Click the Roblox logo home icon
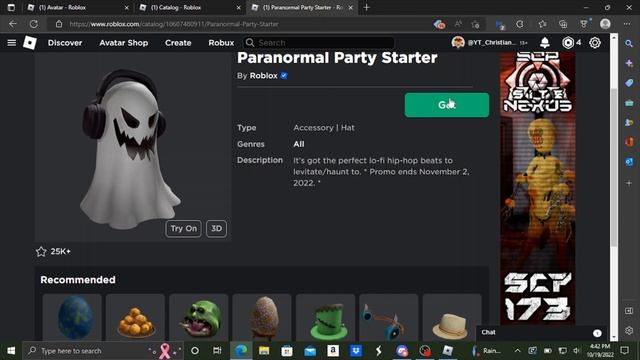640x360 pixels. [x=30, y=42]
